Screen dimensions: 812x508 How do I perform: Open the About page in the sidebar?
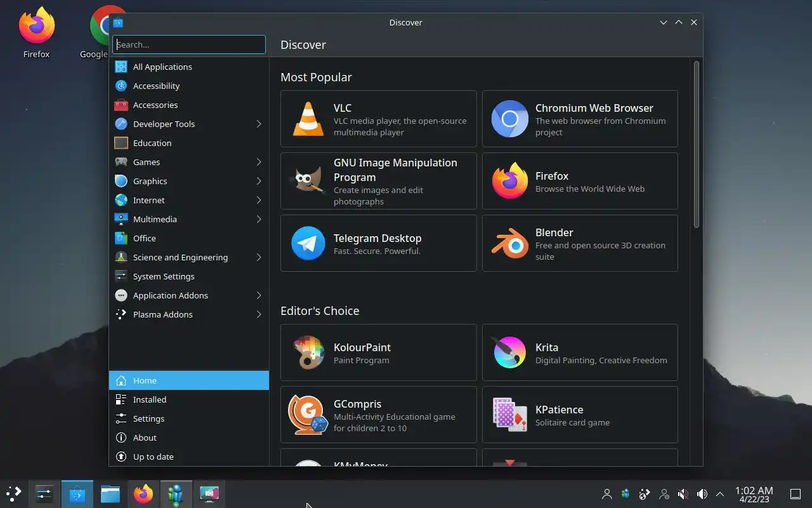point(189,438)
